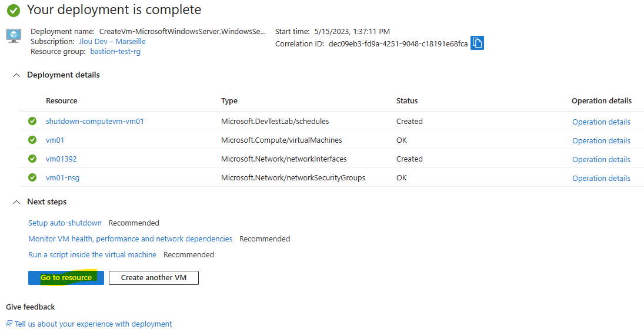Open the vm01-nsg security group
Image resolution: width=644 pixels, height=336 pixels.
(62, 178)
